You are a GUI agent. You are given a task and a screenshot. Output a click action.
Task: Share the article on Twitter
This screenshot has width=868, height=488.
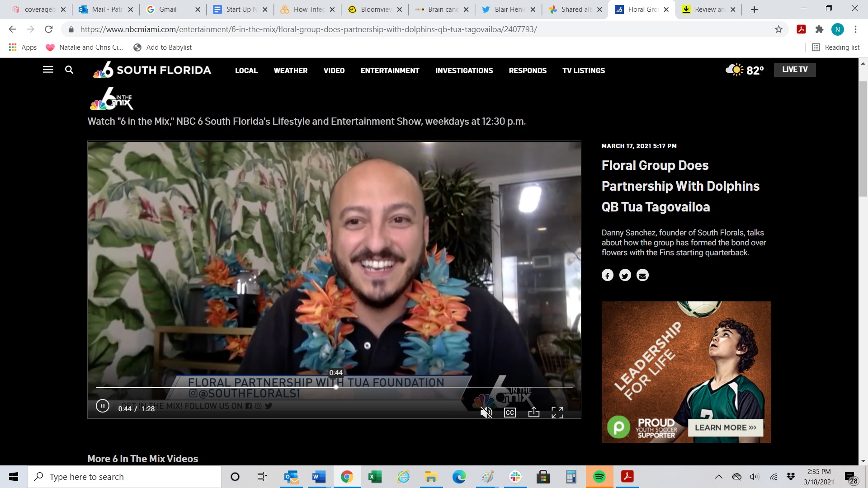click(x=625, y=275)
